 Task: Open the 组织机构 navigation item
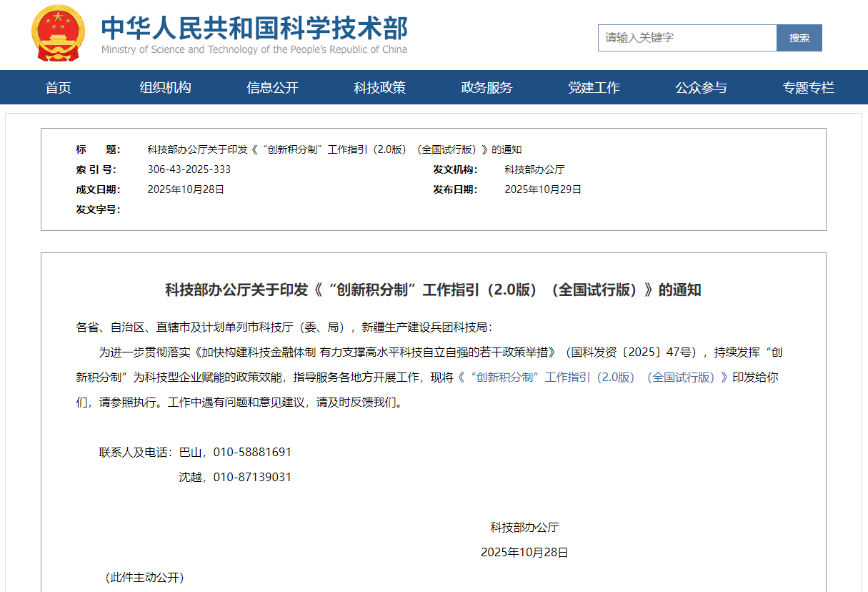[165, 87]
